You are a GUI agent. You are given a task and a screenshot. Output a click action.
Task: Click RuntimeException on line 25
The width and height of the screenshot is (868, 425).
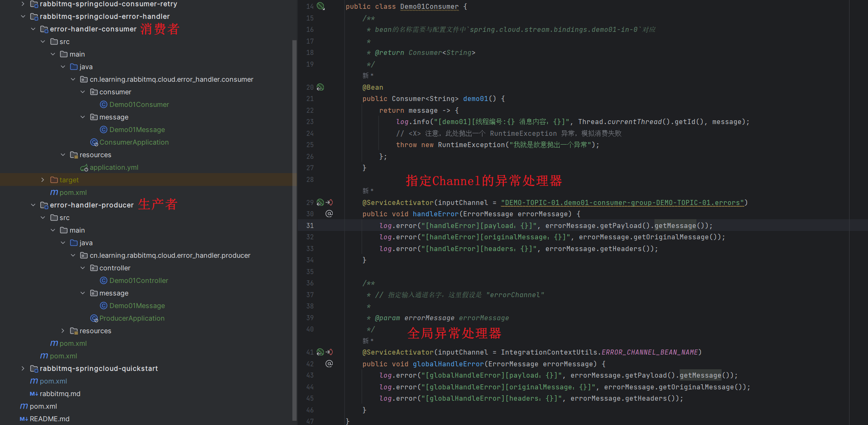[471, 145]
